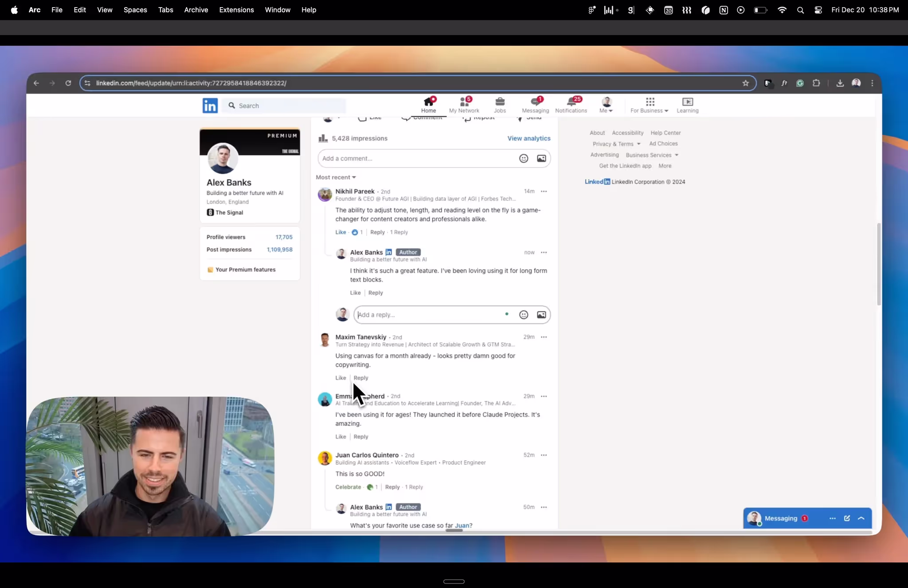Viewport: 908px width, 588px height.
Task: Open Help Center footer link
Action: [665, 133]
